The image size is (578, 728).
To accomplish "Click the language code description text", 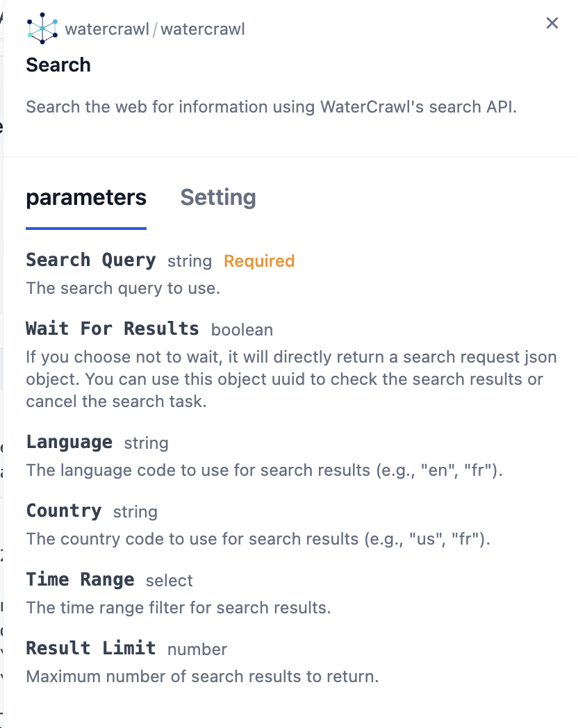I will point(264,470).
